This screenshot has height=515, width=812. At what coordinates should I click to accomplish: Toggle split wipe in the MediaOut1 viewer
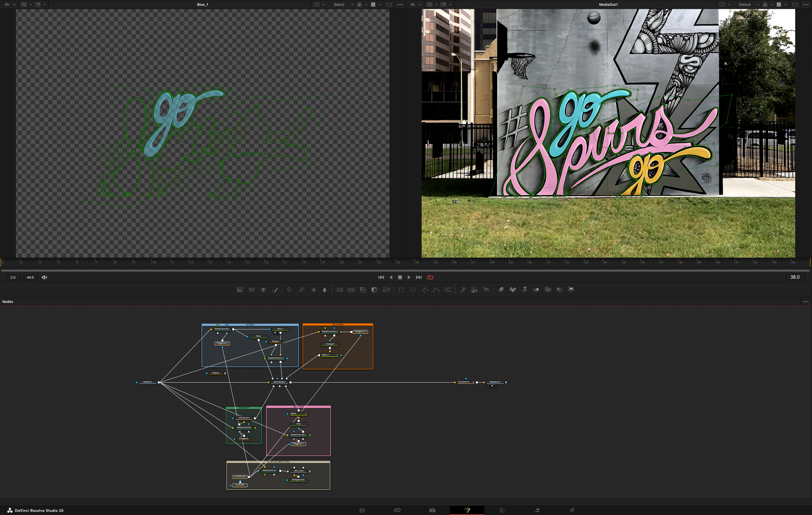[x=443, y=4]
